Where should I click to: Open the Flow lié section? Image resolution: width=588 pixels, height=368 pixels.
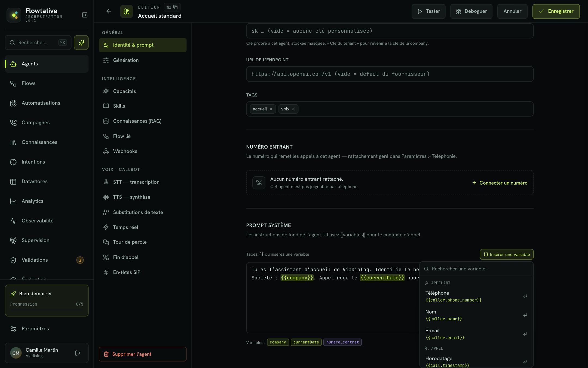coord(143,136)
